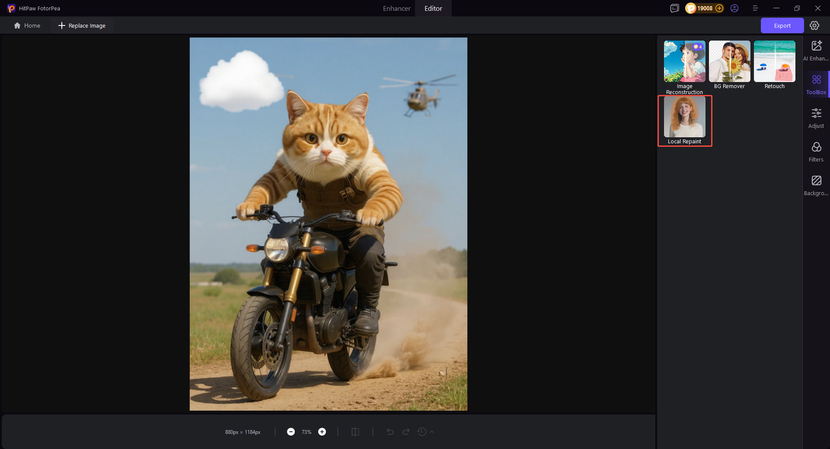Image resolution: width=830 pixels, height=449 pixels.
Task: Open the user account icon
Action: [x=734, y=8]
